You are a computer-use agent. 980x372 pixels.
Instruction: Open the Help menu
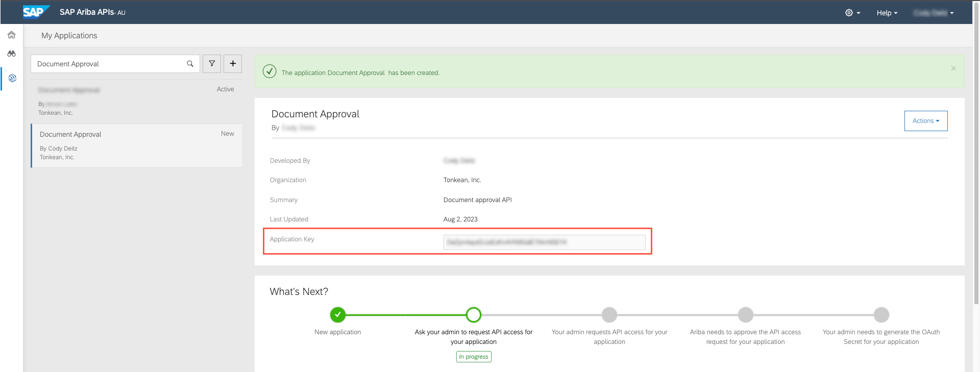click(x=887, y=13)
